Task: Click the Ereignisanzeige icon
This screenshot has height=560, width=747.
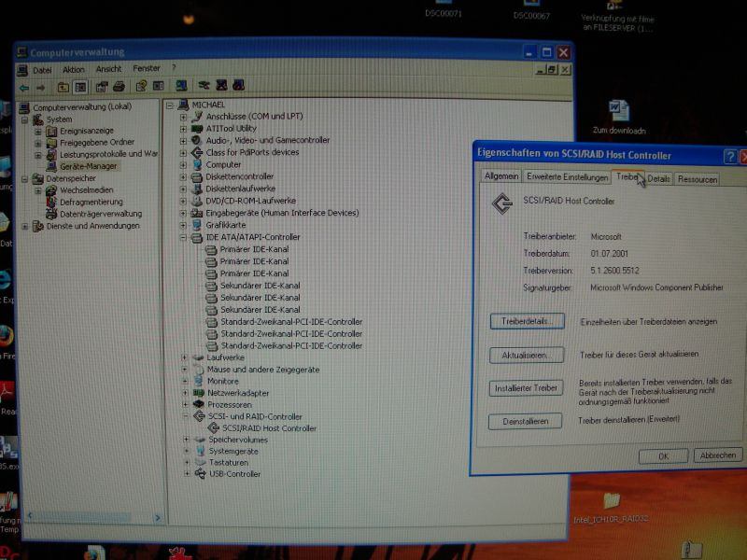Action: 51,131
